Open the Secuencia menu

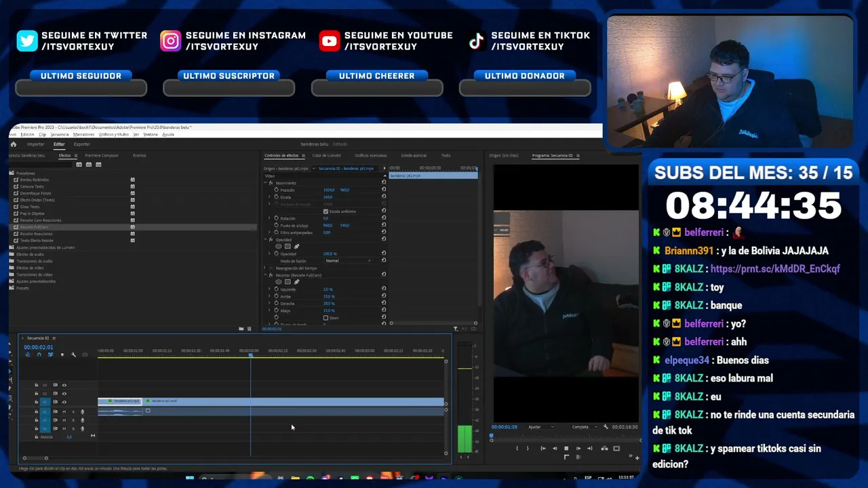coord(60,134)
